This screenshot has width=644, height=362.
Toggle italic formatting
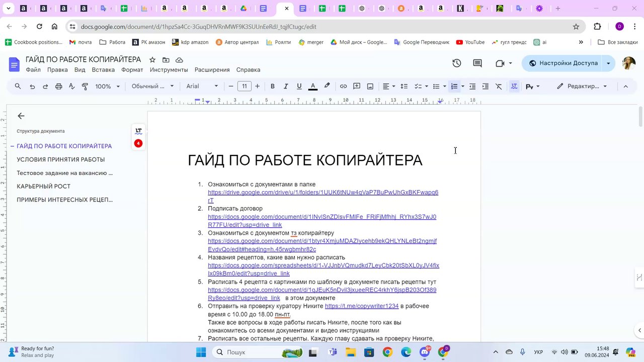(286, 86)
